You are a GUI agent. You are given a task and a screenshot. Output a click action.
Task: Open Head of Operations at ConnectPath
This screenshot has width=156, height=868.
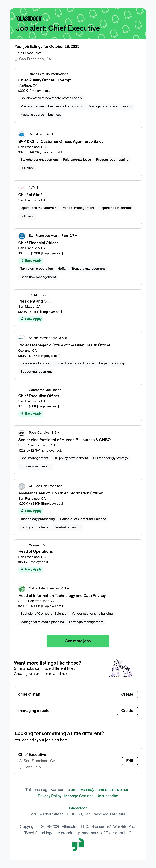pyautogui.click(x=35, y=552)
